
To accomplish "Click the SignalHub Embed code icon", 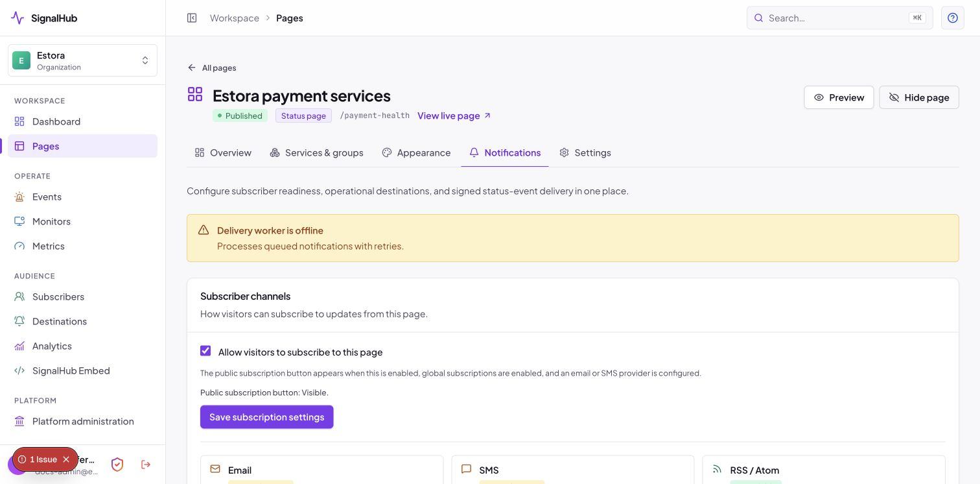I will (x=19, y=370).
